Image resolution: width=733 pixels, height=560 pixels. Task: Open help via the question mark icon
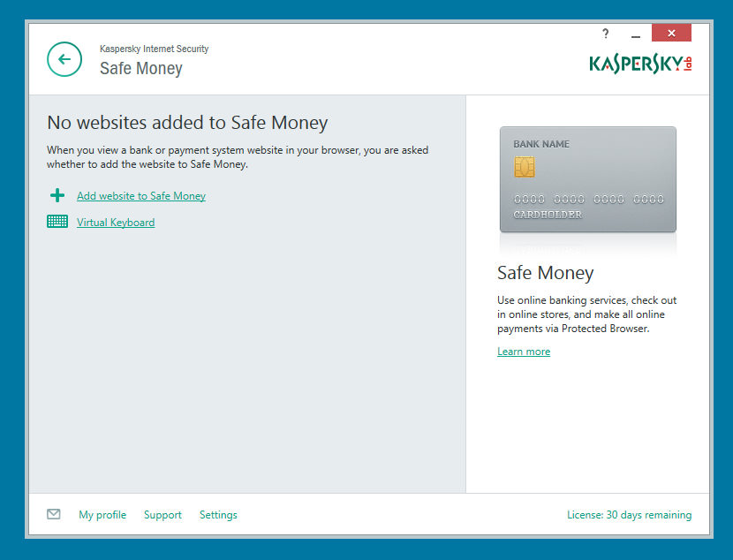point(605,34)
